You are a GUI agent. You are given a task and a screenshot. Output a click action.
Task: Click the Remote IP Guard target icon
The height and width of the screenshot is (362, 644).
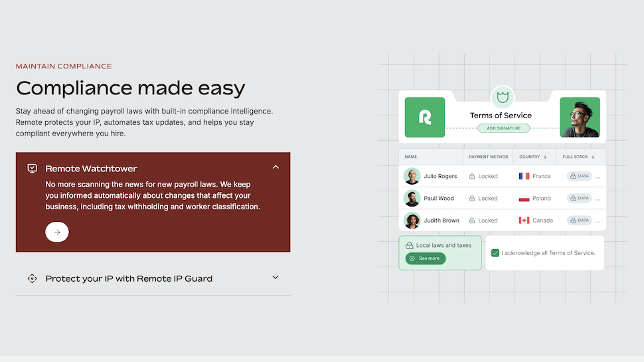[x=32, y=278]
